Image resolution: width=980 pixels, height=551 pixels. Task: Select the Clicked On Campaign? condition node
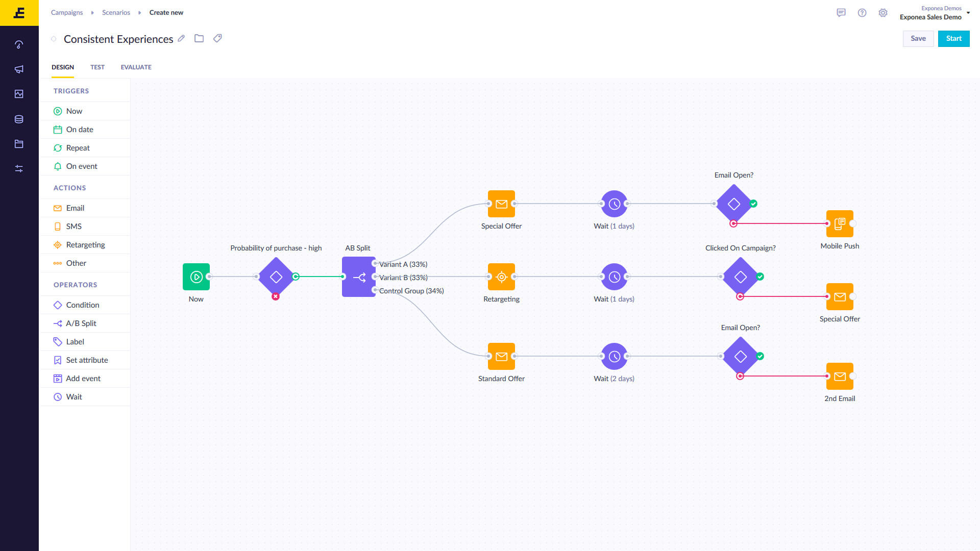[x=740, y=277]
